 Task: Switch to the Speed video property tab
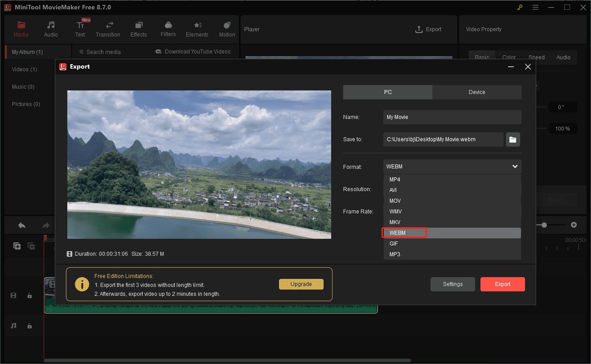[537, 57]
